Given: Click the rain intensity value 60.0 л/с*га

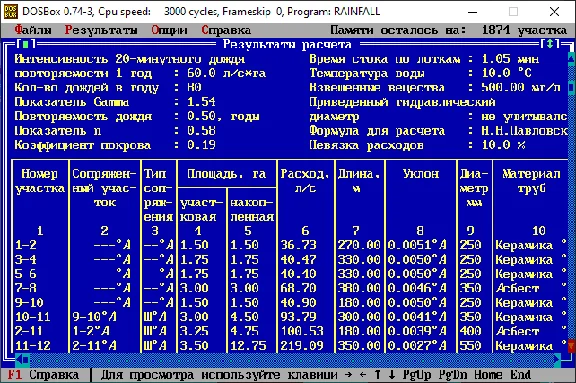Looking at the screenshot, I should pyautogui.click(x=226, y=73).
